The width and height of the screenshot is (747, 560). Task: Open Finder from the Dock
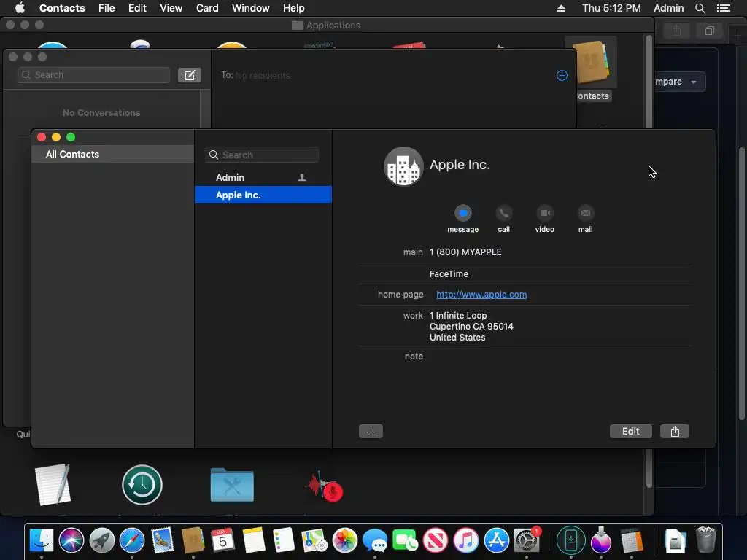pos(42,540)
